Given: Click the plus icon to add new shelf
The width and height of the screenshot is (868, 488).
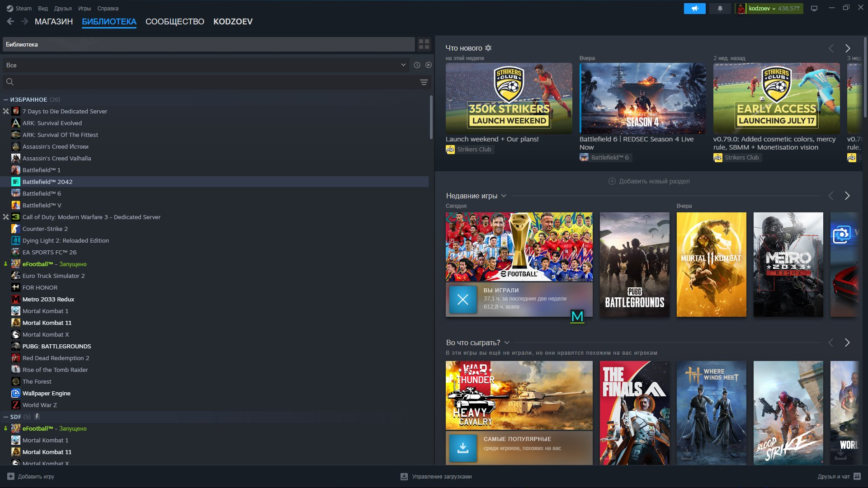Looking at the screenshot, I should (612, 181).
